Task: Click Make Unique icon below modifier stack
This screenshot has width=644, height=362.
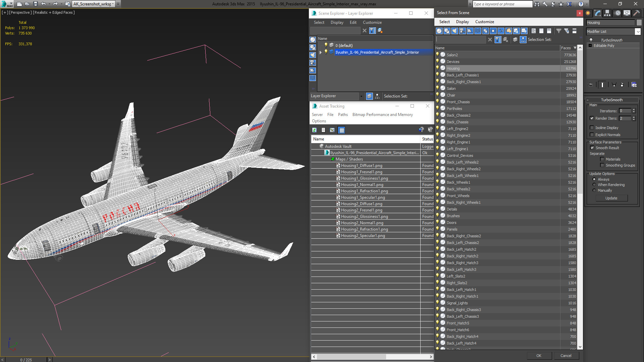Action: pyautogui.click(x=614, y=85)
